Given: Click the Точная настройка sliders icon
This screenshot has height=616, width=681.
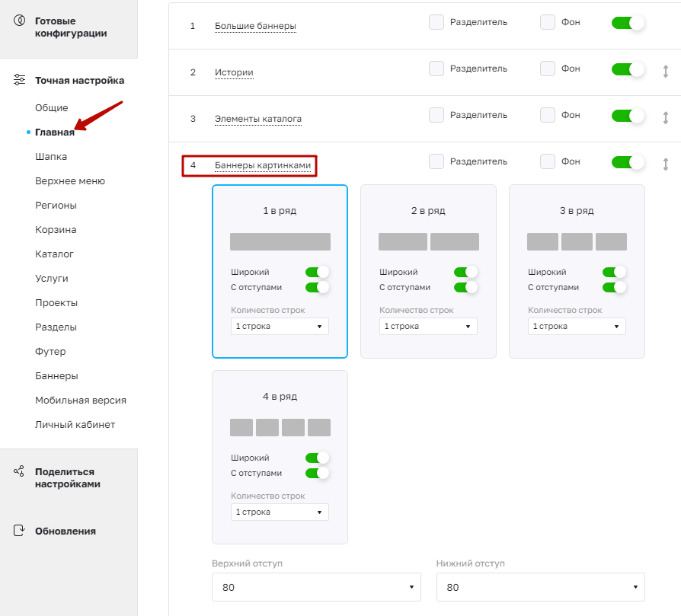Looking at the screenshot, I should pos(20,80).
